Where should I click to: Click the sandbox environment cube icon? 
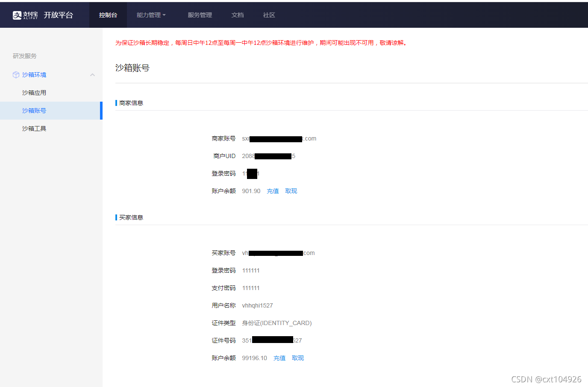[16, 75]
